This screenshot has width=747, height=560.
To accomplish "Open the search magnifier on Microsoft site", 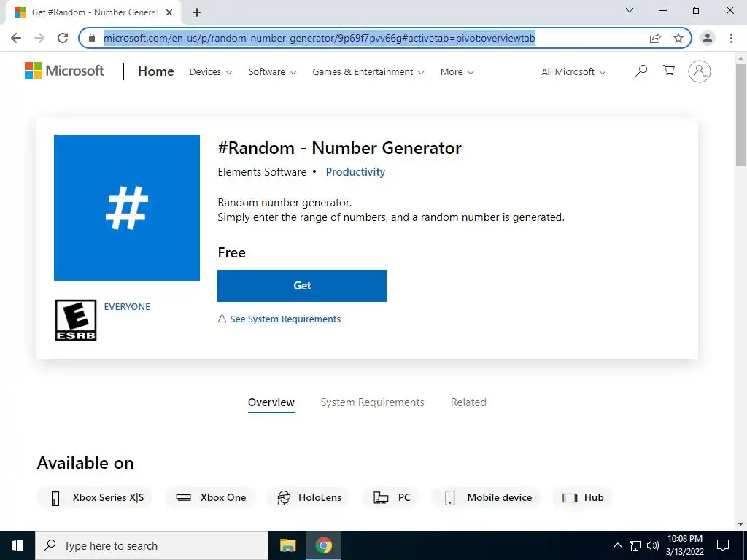I will [641, 71].
